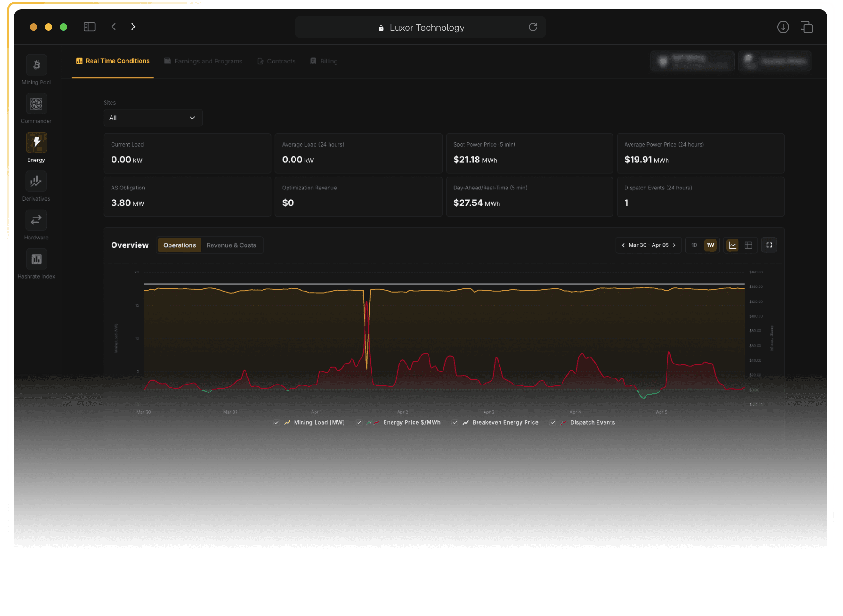Open the Sites dropdown set to All
The image size is (843, 616).
153,118
